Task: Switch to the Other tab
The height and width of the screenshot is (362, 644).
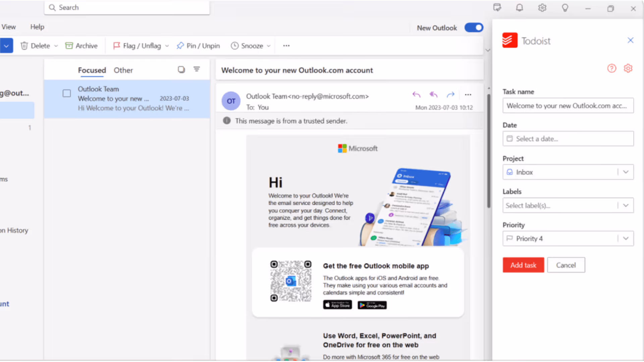Action: pos(123,70)
